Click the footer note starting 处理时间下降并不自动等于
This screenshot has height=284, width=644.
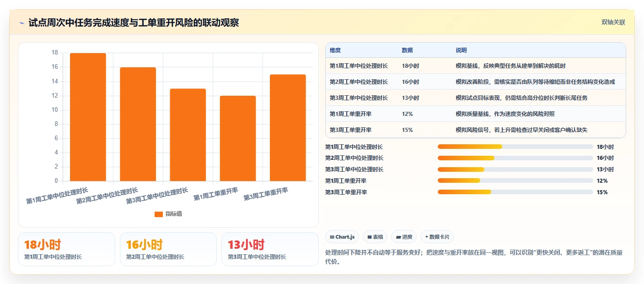coord(474,257)
